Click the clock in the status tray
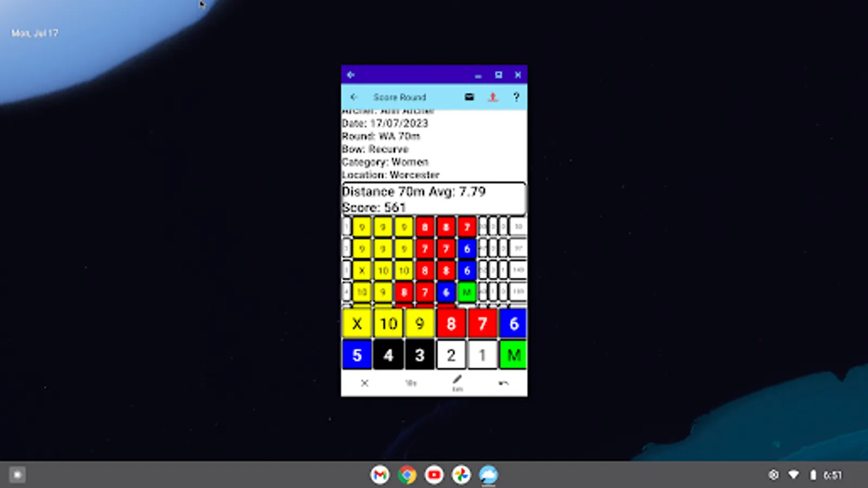 pos(833,476)
